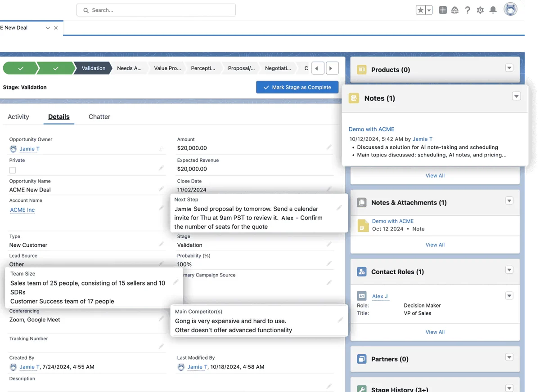Open the Setup gear icon

[480, 9]
